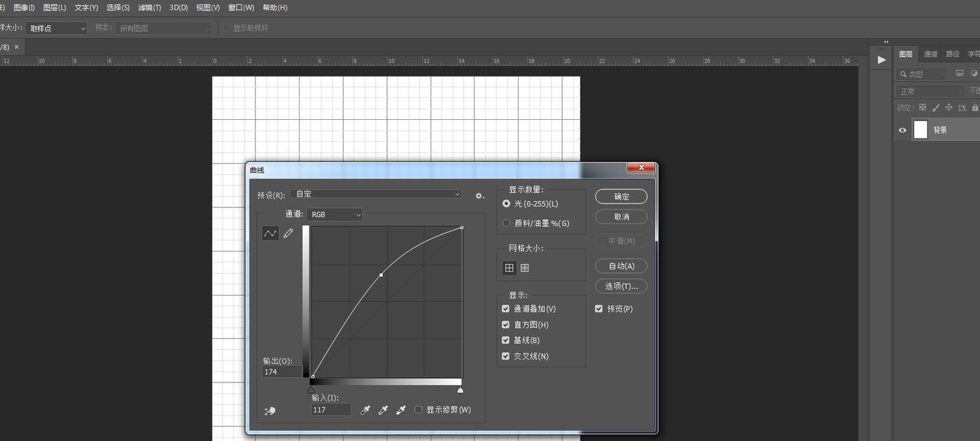
Task: Click the OK button in Curves
Action: [621, 196]
